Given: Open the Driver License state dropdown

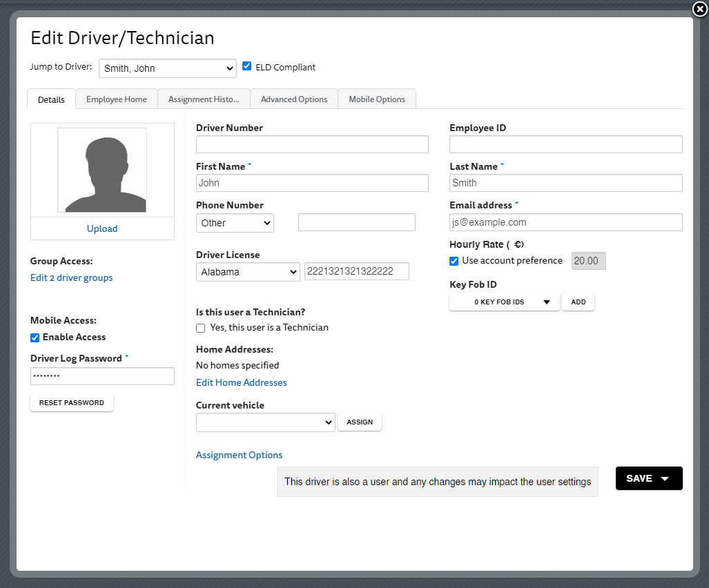Looking at the screenshot, I should point(248,272).
